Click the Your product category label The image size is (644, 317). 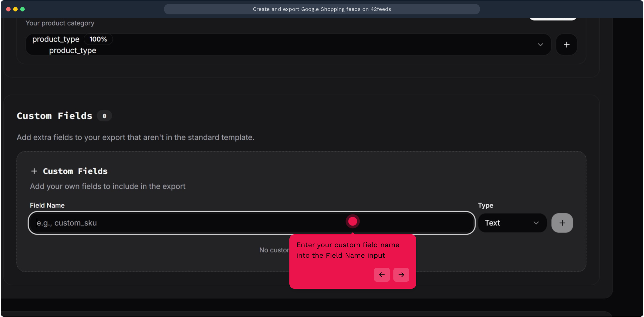click(x=60, y=23)
